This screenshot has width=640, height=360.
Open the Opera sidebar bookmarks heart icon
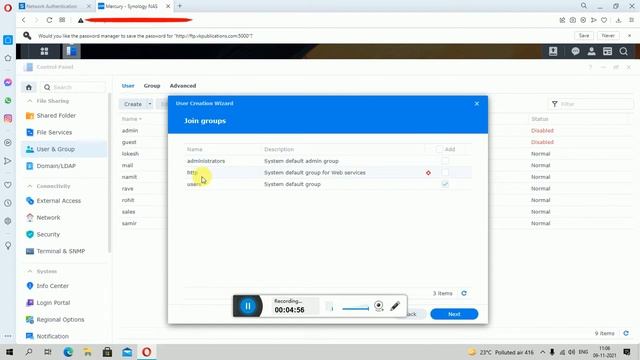click(8, 185)
